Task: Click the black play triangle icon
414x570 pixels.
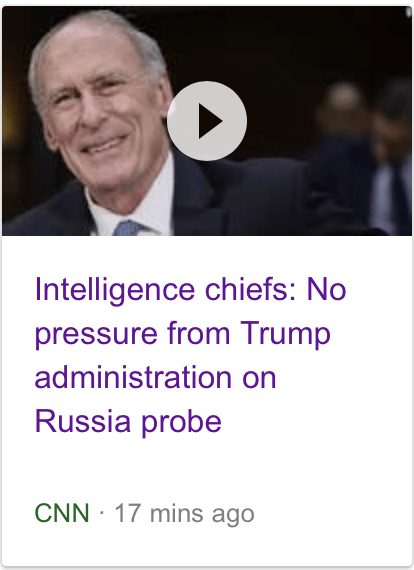Action: [x=210, y=121]
